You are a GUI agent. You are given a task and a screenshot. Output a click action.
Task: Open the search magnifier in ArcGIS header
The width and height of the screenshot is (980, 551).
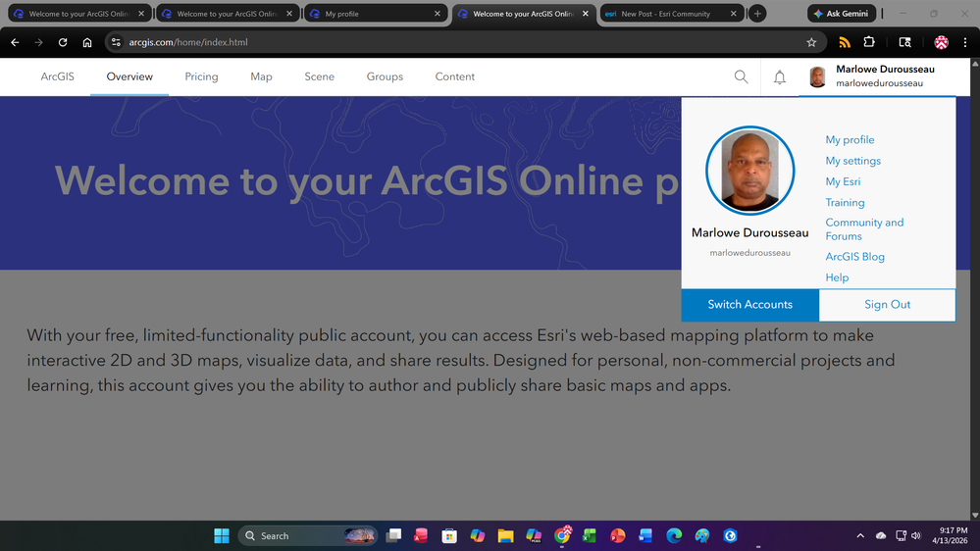tap(741, 76)
